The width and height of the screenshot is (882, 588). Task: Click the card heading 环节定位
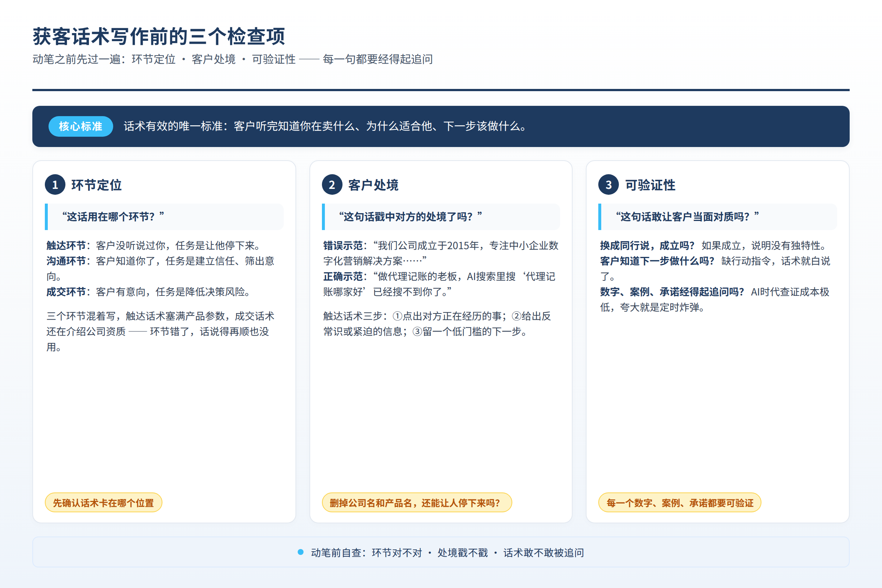(96, 185)
